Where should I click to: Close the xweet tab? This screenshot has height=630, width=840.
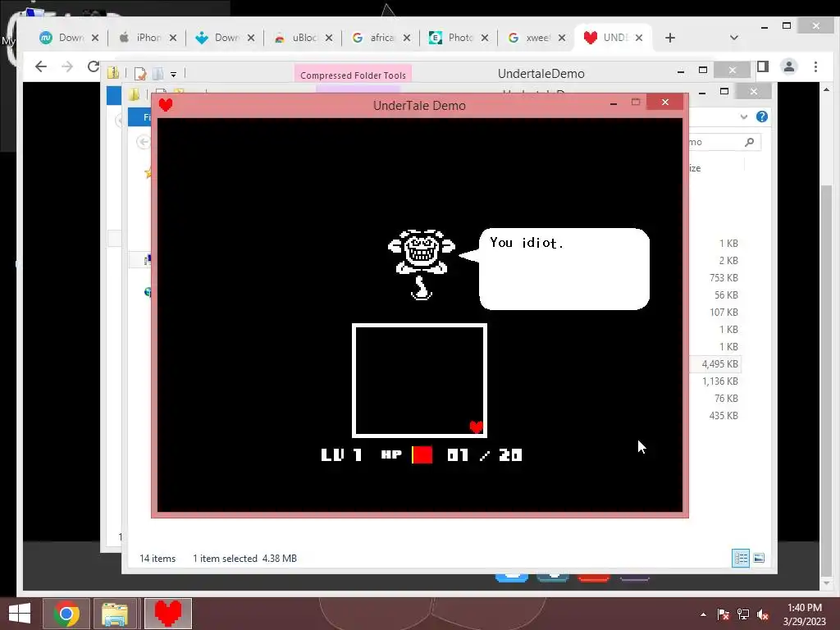coord(562,38)
